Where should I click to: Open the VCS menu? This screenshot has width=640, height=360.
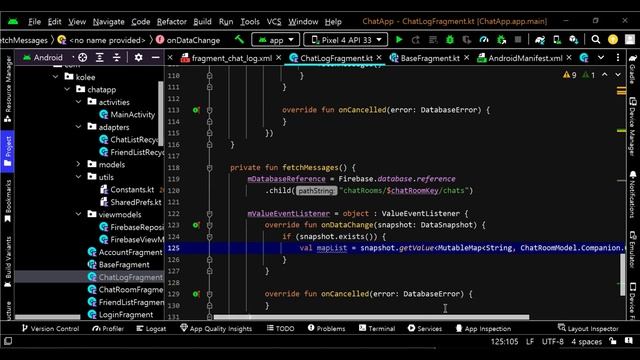(x=274, y=22)
